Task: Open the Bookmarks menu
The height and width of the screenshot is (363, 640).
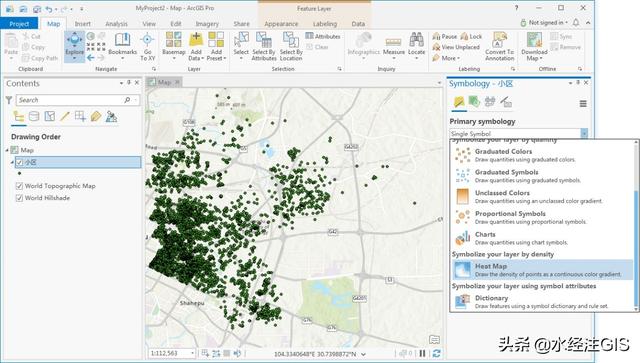Action: coord(122,46)
